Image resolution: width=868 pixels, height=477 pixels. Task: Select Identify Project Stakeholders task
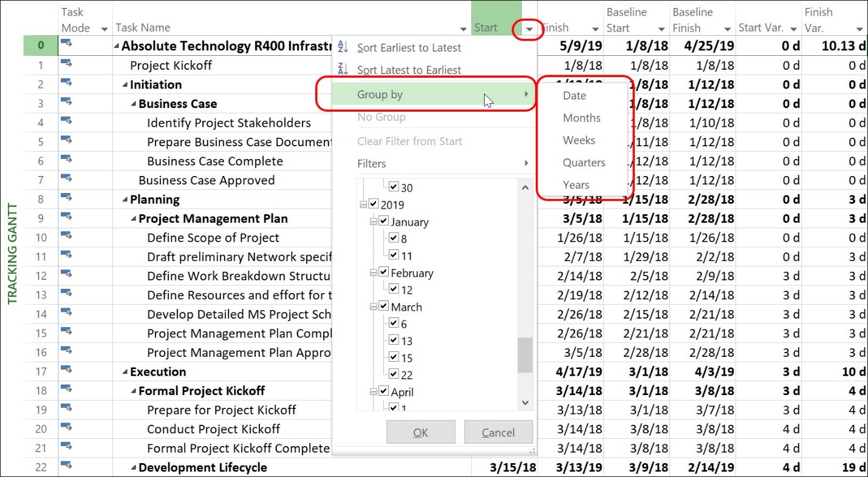[x=228, y=123]
